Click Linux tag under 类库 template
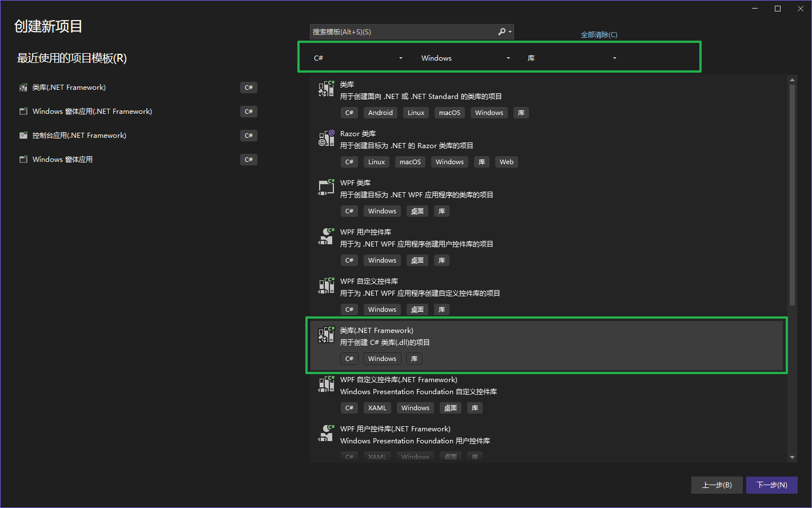This screenshot has height=508, width=812. coord(416,113)
